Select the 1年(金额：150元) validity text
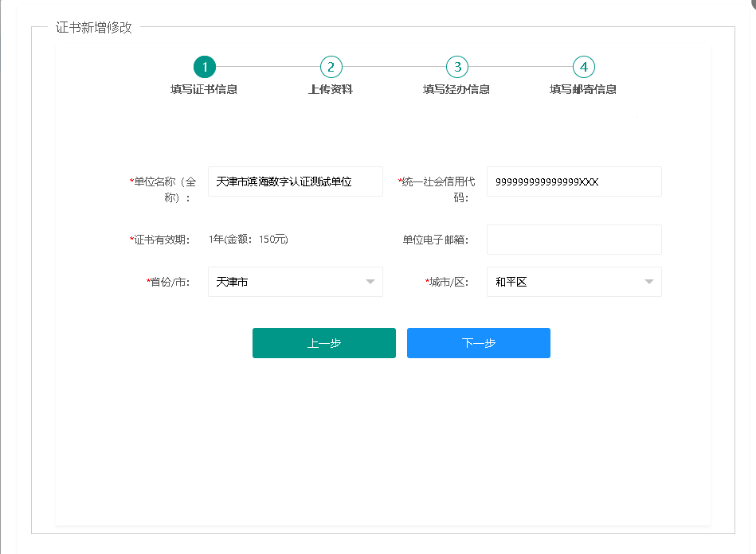756x554 pixels. [x=249, y=240]
